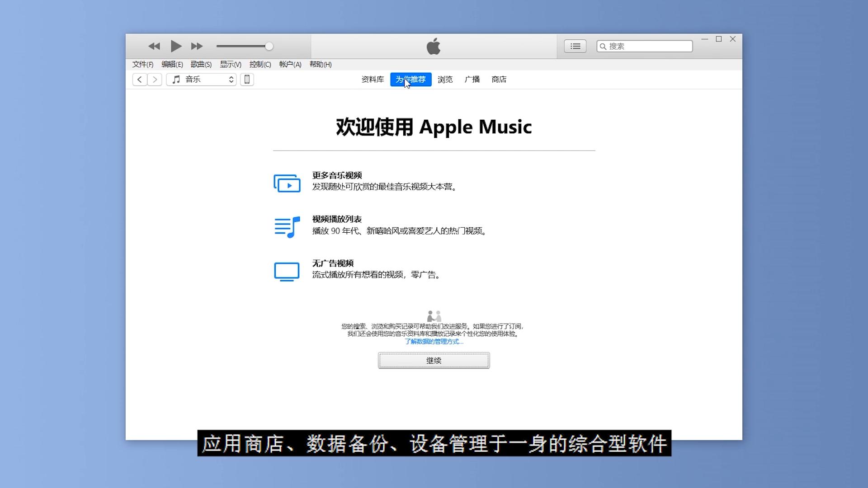Click the Apple logo in the status area
This screenshot has height=488, width=868.
pos(434,46)
